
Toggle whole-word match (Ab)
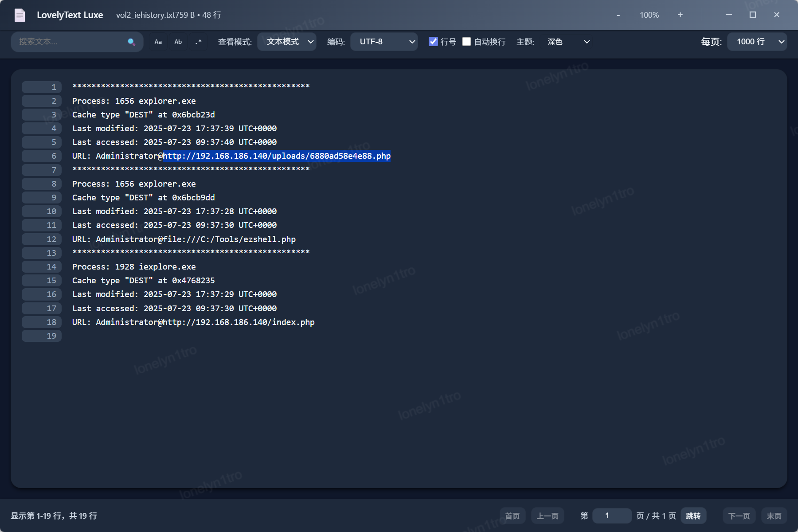point(178,42)
